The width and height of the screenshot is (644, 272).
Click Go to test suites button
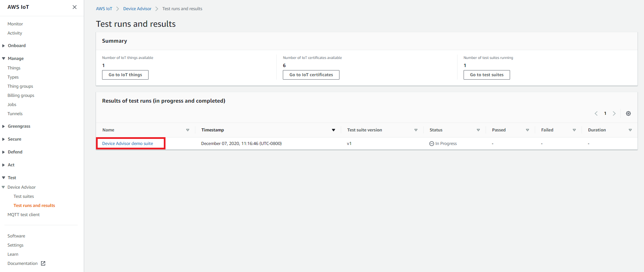tap(486, 75)
